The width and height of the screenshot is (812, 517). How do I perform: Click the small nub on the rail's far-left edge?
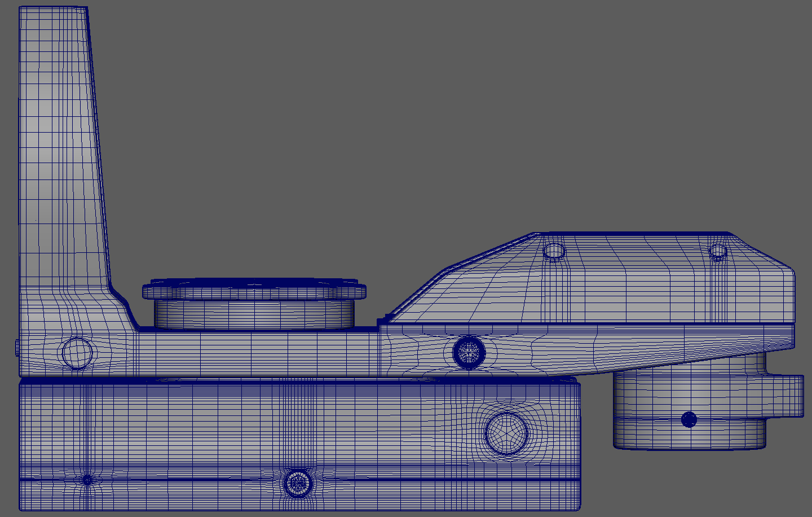click(17, 347)
